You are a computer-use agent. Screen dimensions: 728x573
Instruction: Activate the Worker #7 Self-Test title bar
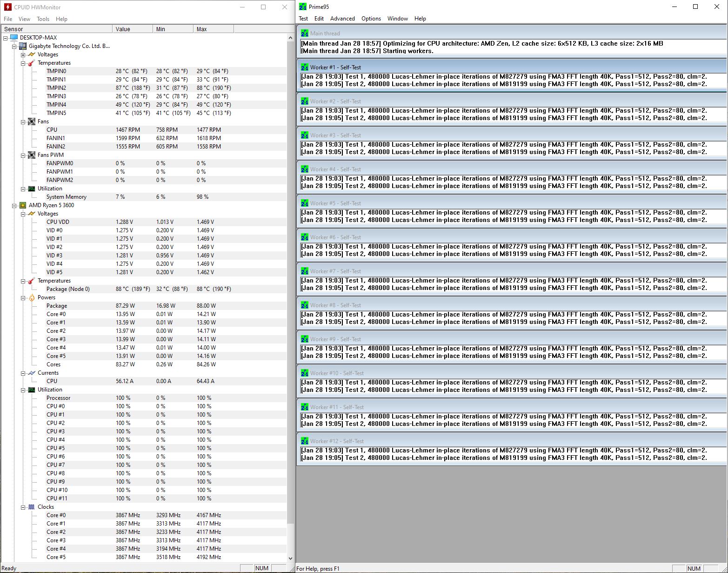[512, 271]
